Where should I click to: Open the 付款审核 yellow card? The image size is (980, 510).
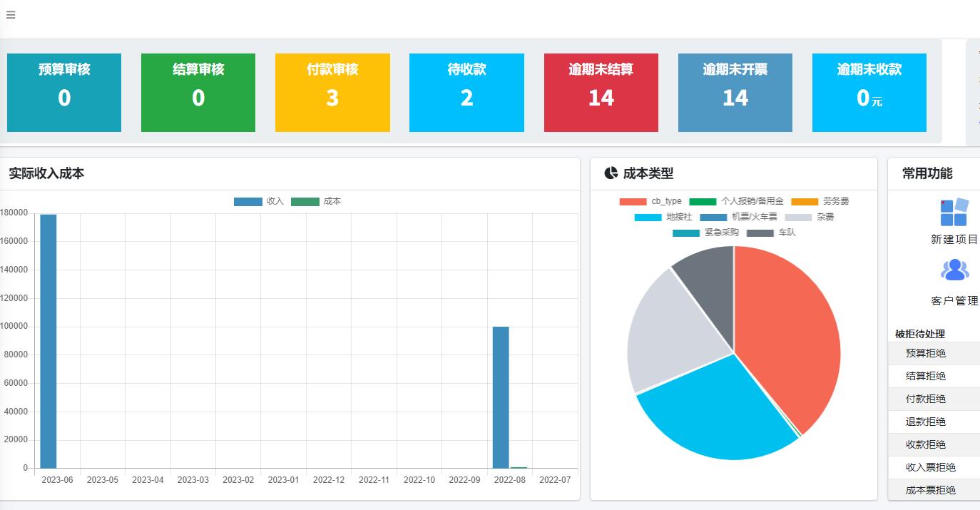332,93
